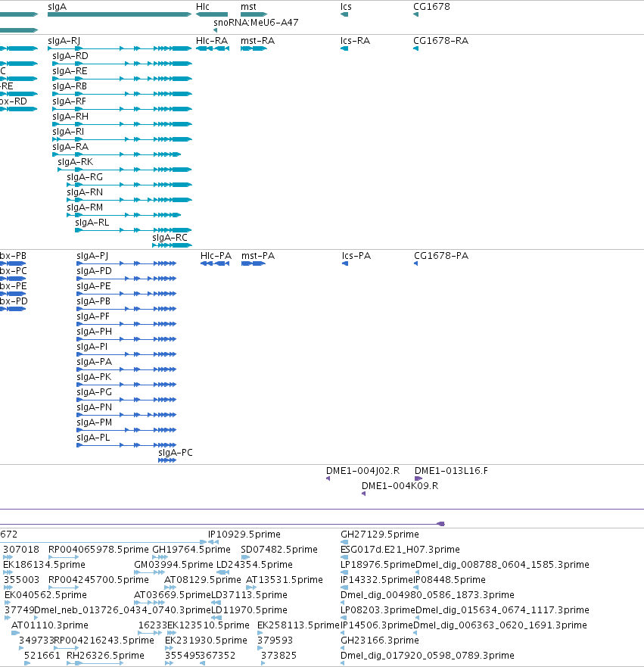Click the slgA-RN transcript label
This screenshot has height=667, width=644.
[85, 192]
